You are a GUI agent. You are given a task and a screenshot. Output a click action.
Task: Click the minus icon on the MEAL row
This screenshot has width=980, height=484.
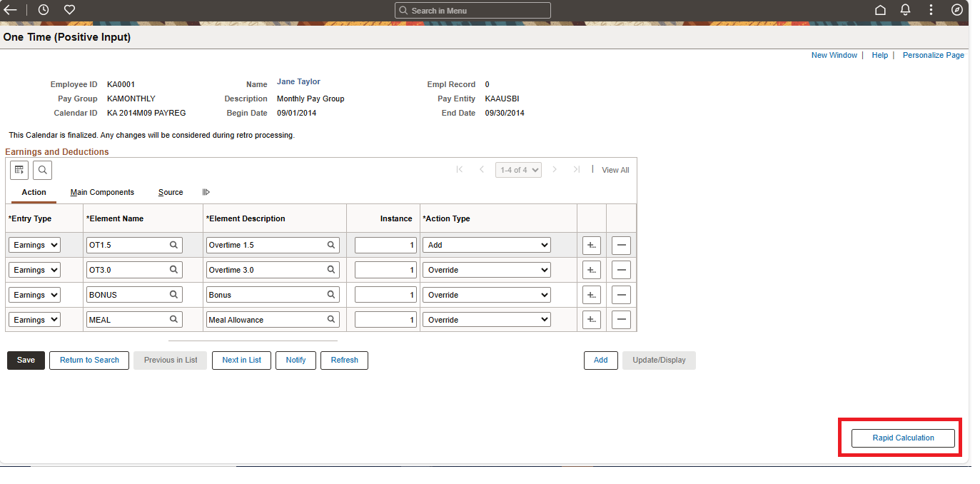pyautogui.click(x=620, y=319)
